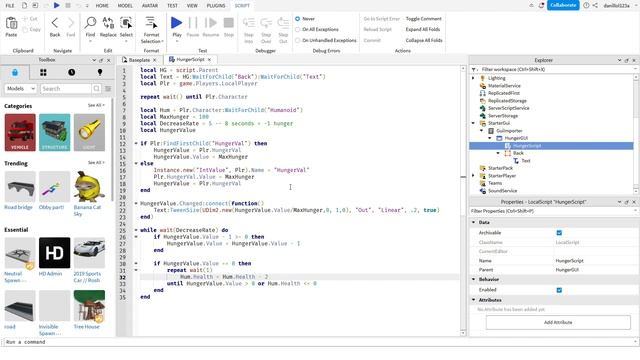
Task: Select the Banana Cat Sky thumbnail
Action: [x=89, y=187]
